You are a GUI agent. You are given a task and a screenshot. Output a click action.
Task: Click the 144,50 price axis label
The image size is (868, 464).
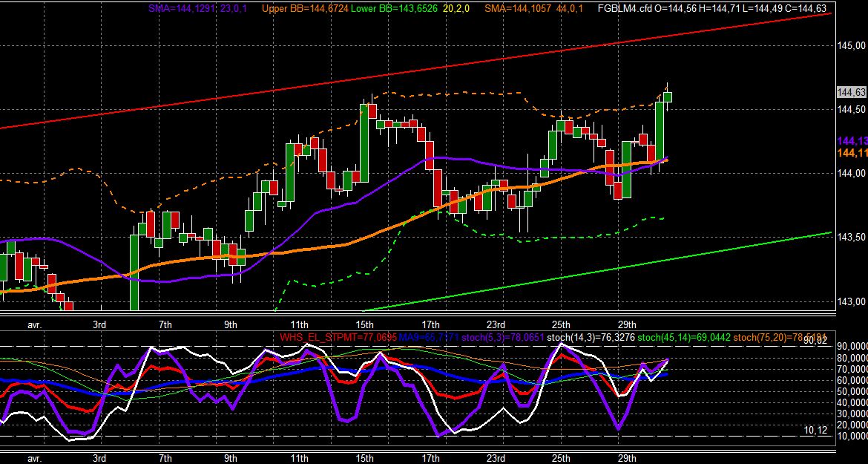852,110
